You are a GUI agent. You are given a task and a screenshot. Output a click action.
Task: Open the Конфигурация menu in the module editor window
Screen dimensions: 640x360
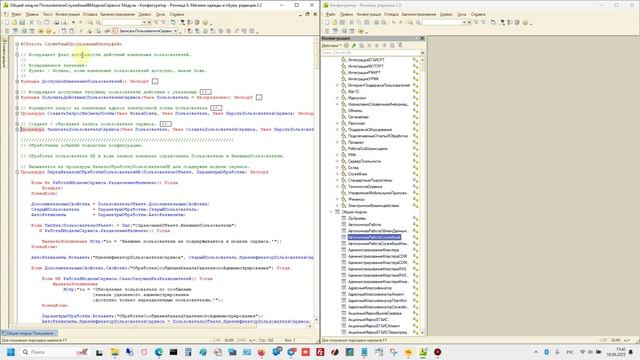[x=67, y=14]
